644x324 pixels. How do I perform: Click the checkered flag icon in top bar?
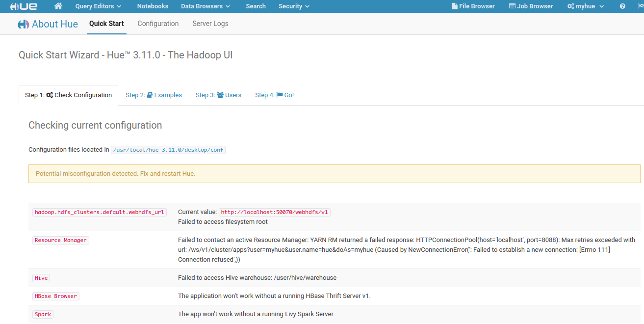coord(640,6)
